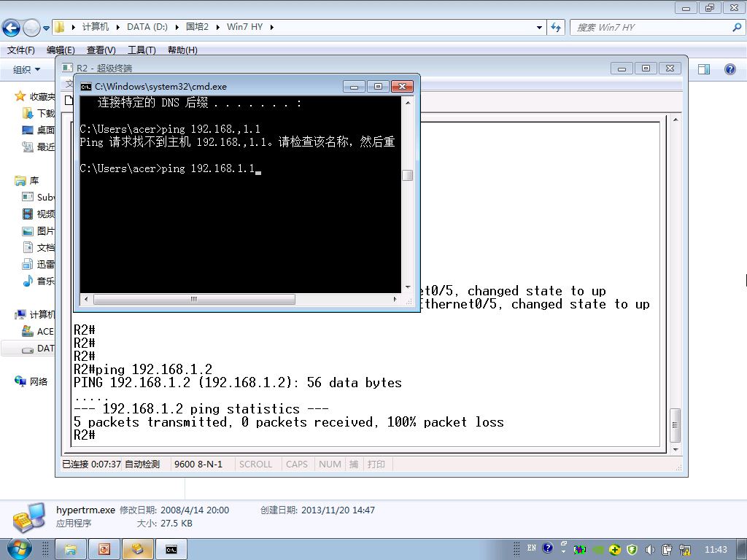Click HyperTerminal vertical scrollbar thumb
This screenshot has width=747, height=560.
[x=675, y=425]
